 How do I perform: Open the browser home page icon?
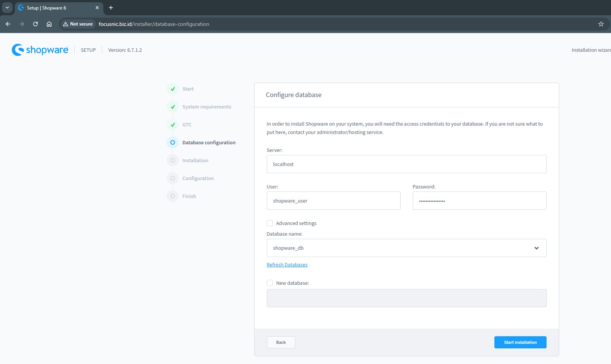[x=49, y=24]
